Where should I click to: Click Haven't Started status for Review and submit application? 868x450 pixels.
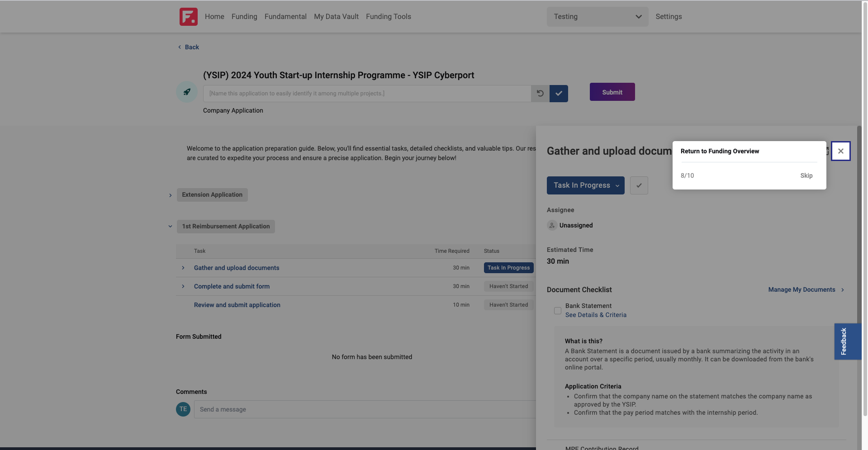point(508,305)
